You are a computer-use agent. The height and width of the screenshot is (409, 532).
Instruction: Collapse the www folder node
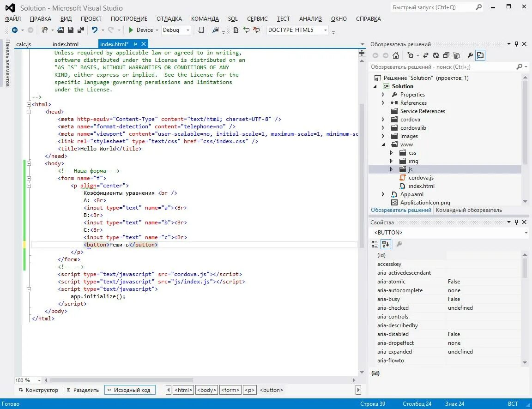point(383,144)
